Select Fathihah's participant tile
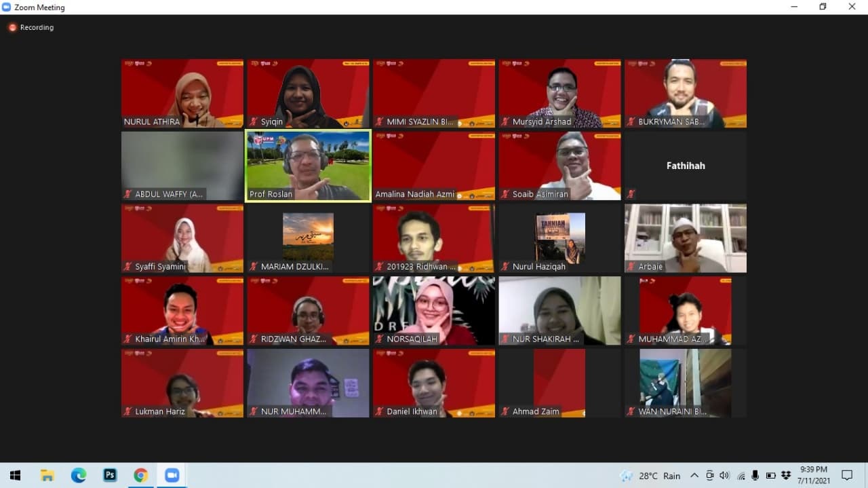The height and width of the screenshot is (488, 868). (x=685, y=166)
